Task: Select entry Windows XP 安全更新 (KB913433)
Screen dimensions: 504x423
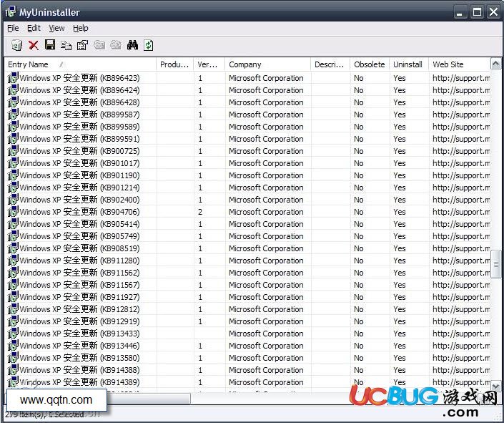Action: coord(79,334)
